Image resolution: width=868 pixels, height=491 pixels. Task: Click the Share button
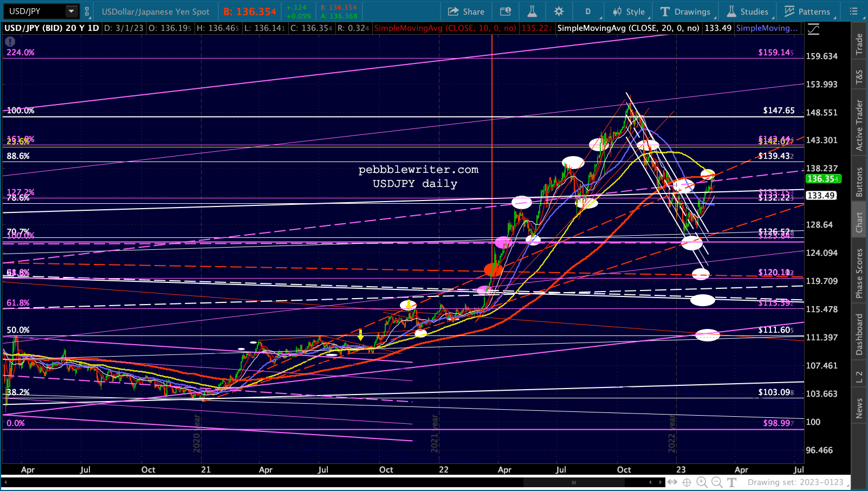click(466, 11)
